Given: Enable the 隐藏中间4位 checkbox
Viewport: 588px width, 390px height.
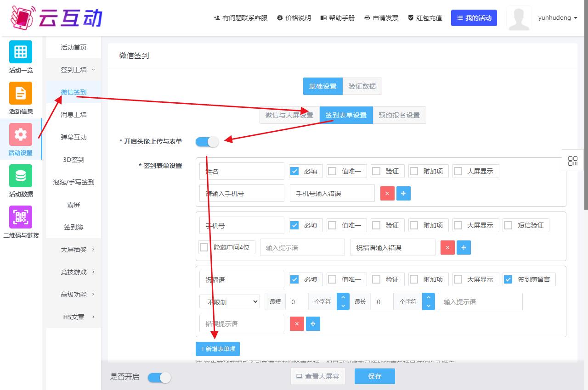Looking at the screenshot, I should tap(204, 247).
